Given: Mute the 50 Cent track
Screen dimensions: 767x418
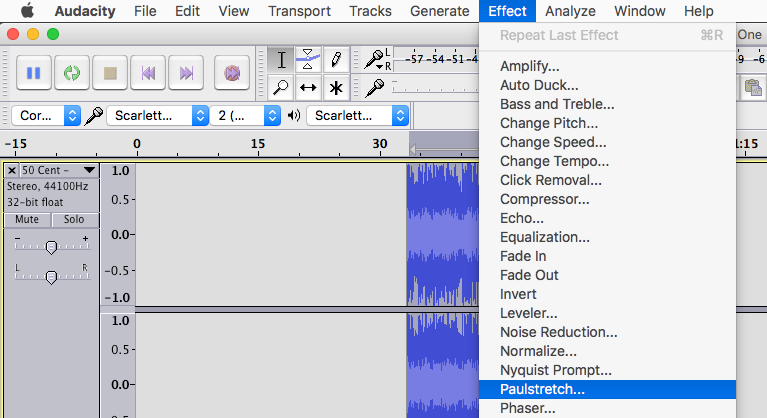Looking at the screenshot, I should (27, 220).
